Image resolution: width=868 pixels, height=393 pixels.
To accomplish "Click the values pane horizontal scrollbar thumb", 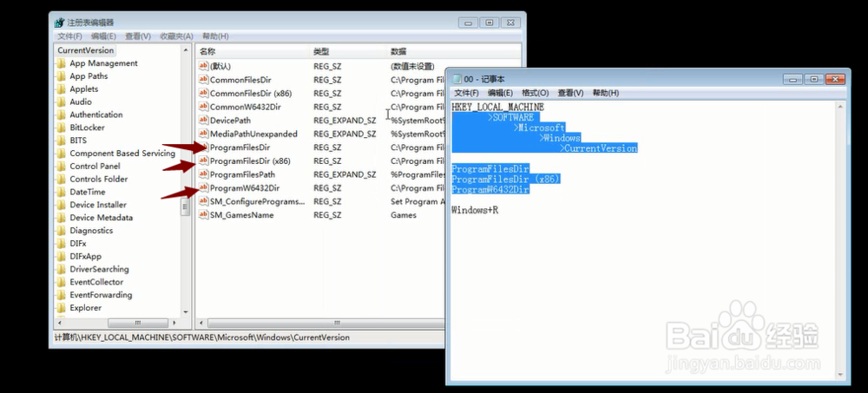I will pyautogui.click(x=337, y=323).
